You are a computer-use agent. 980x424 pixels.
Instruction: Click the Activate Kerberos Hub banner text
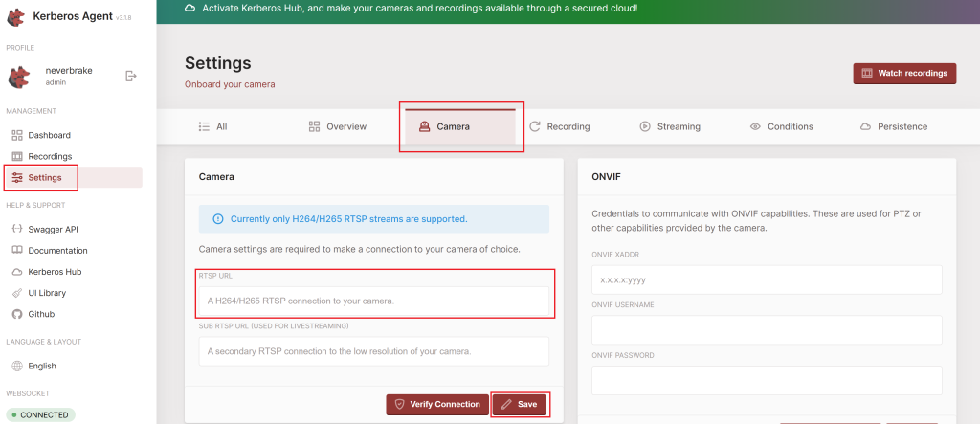[x=420, y=8]
